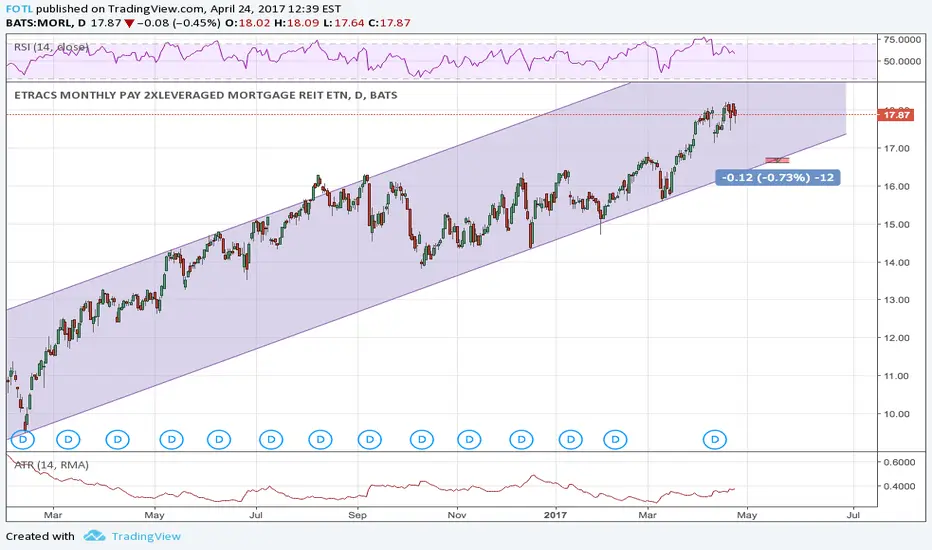Click the 11.00 price axis label
The height and width of the screenshot is (550, 932).
(x=896, y=376)
